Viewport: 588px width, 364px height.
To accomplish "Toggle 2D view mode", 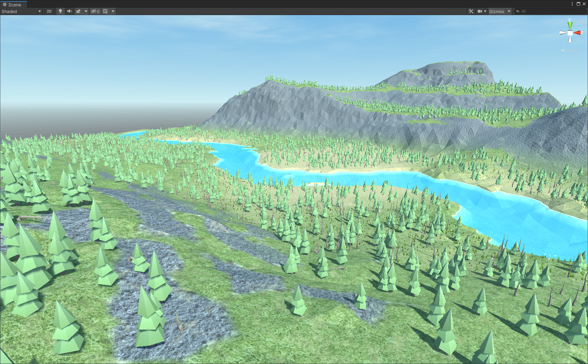I will [x=49, y=11].
